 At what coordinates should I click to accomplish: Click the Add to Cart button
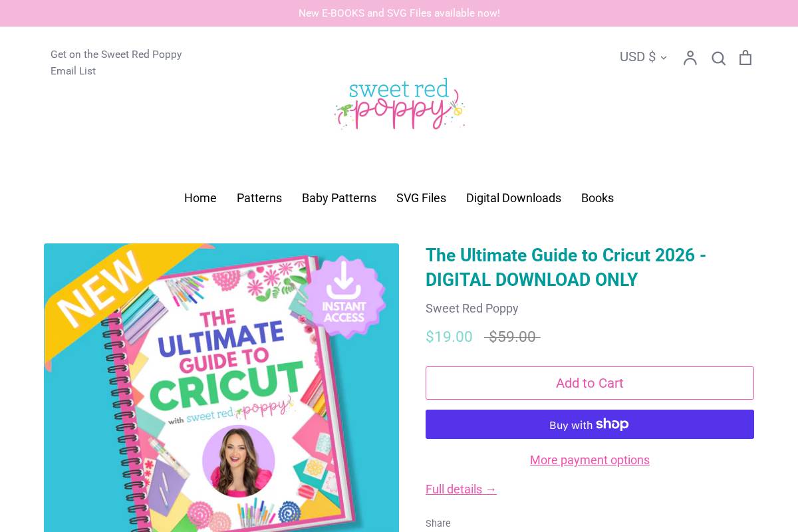pyautogui.click(x=590, y=383)
